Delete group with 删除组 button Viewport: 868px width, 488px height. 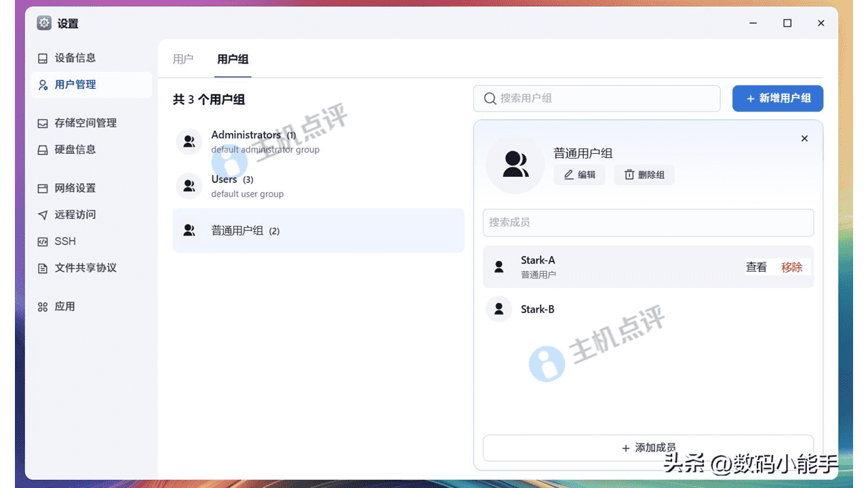tap(644, 175)
